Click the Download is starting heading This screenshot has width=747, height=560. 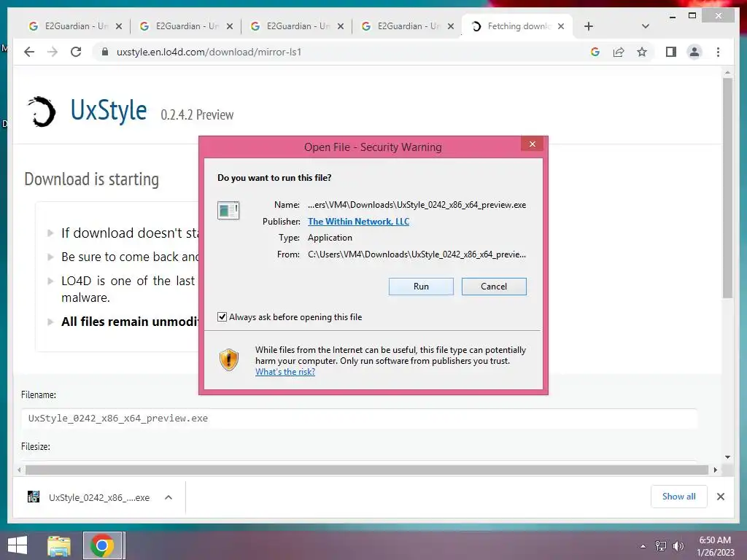tap(91, 179)
